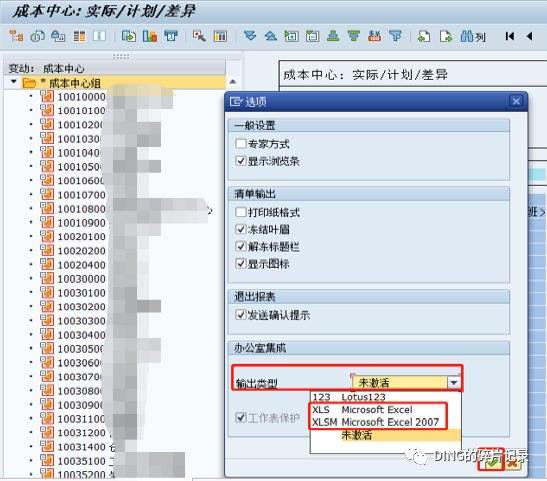Click the orange column layout icon
The image size is (547, 481).
(x=220, y=36)
